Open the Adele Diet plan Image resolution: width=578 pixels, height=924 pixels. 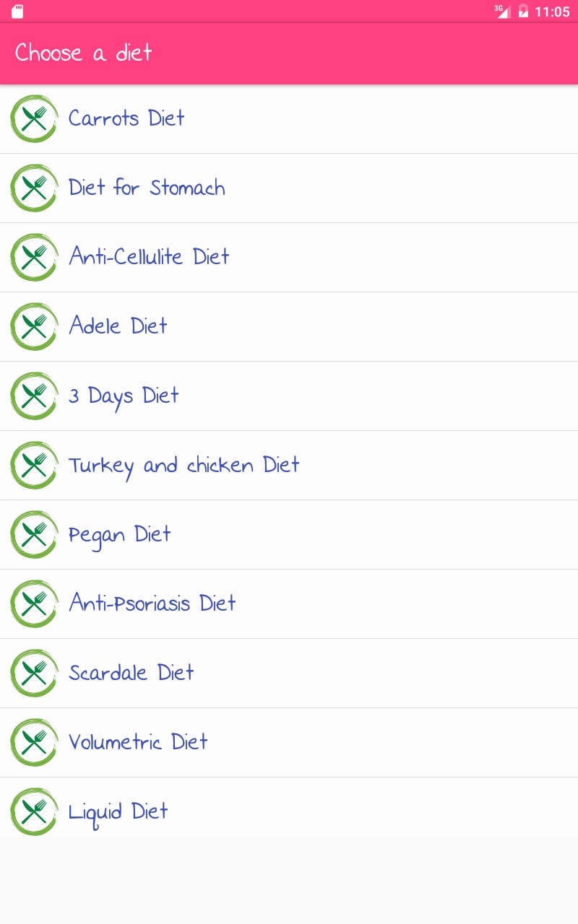click(x=118, y=326)
